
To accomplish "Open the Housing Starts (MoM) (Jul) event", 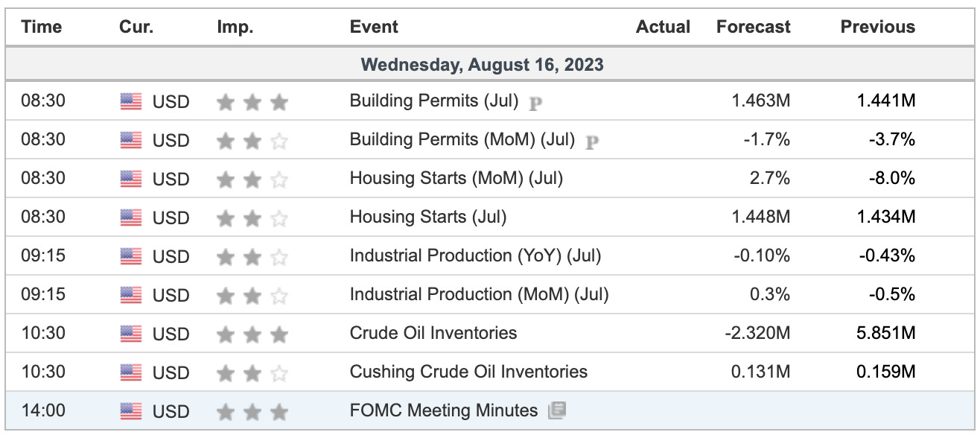I will point(456,178).
